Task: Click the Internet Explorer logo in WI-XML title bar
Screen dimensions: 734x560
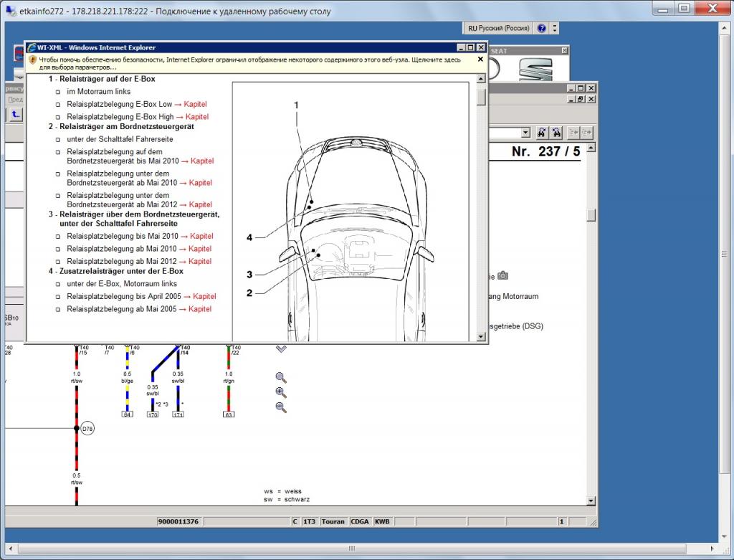Action: pyautogui.click(x=32, y=47)
